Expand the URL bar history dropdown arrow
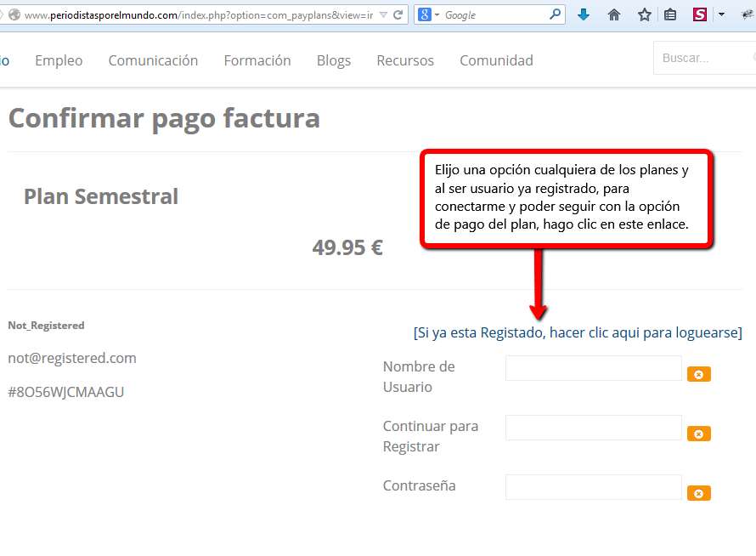Screen dimensions: 756x556 coord(382,15)
